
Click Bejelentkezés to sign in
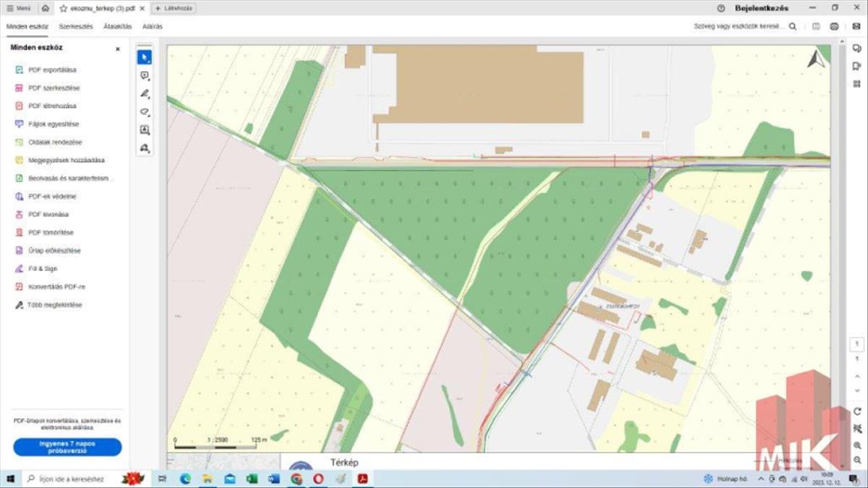pos(759,8)
